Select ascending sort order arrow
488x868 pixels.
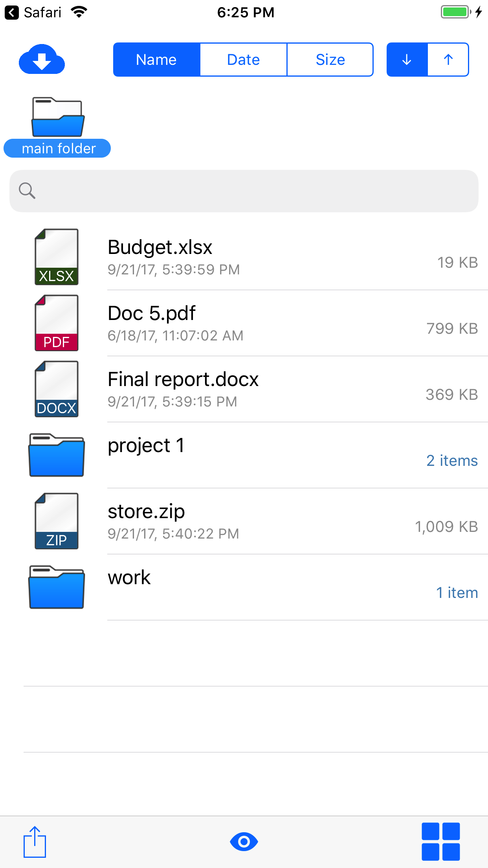(448, 60)
